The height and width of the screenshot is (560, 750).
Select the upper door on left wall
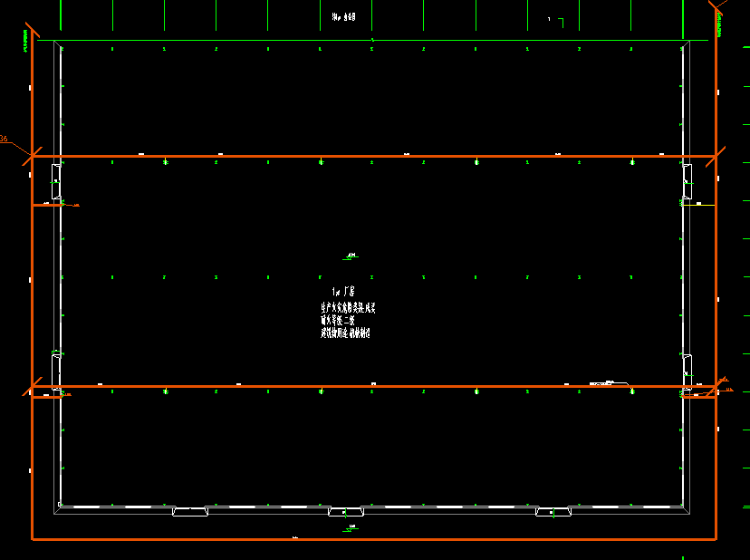(x=56, y=180)
